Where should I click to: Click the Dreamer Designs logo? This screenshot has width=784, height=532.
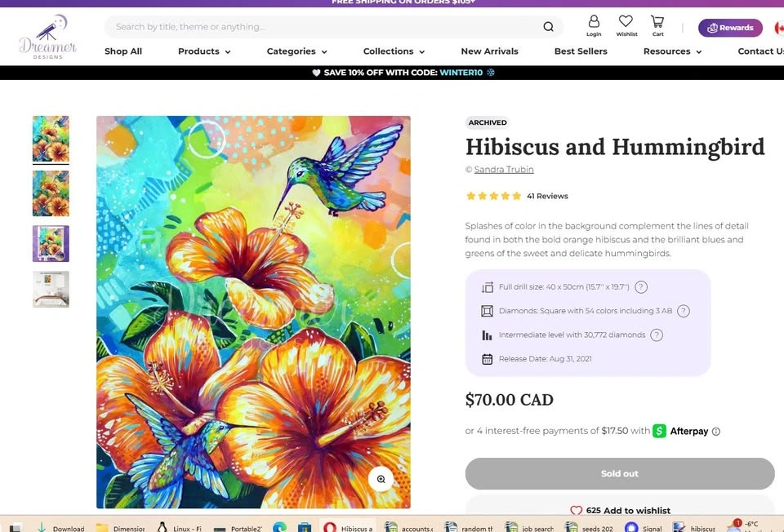coord(48,37)
